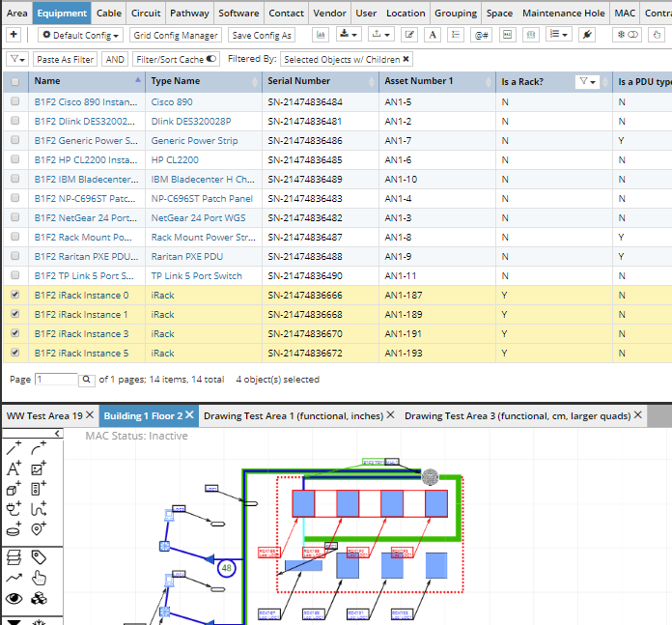
Task: Select the add power plug tool
Action: [14, 509]
